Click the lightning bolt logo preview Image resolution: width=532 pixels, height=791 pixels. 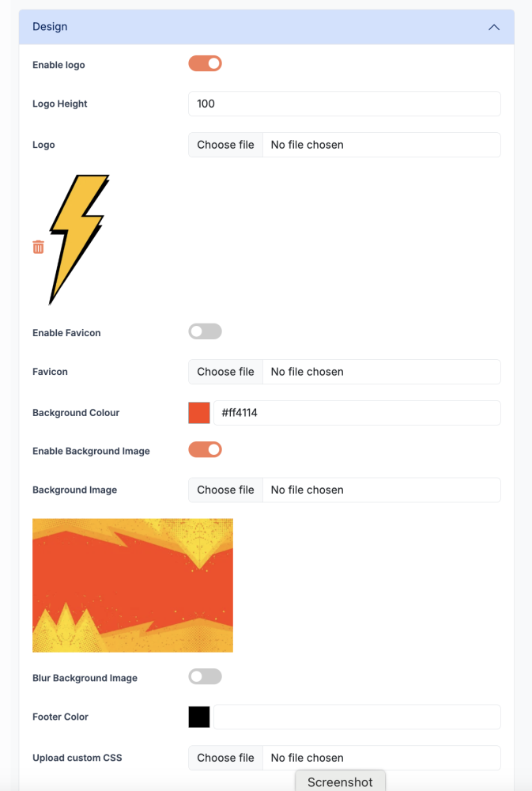click(78, 239)
